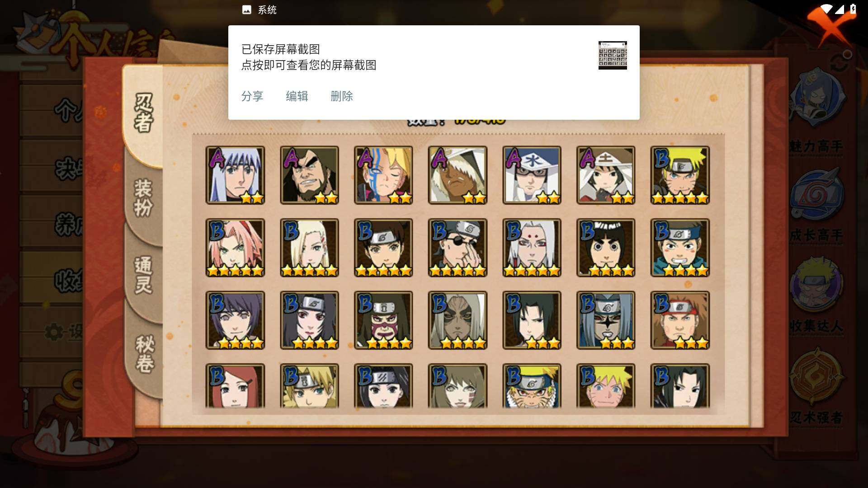Open the 忍术强者 bronze badge
The width and height of the screenshot is (868, 488).
pyautogui.click(x=816, y=376)
